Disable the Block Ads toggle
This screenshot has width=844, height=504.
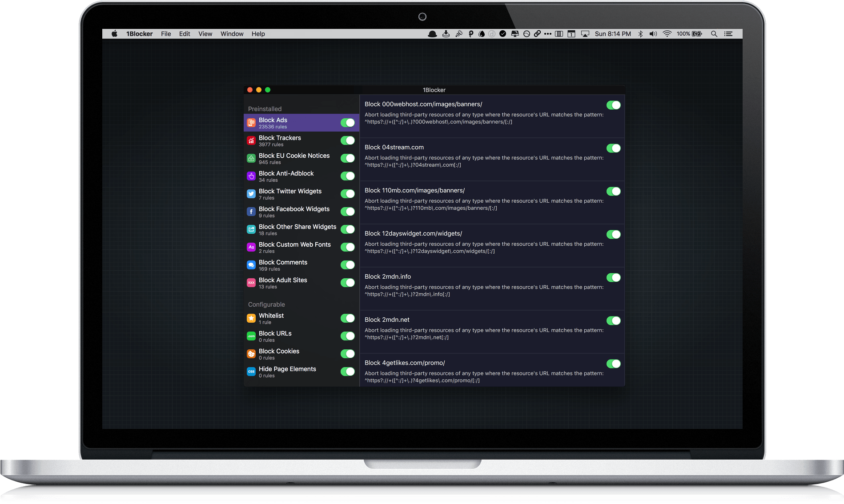point(348,123)
